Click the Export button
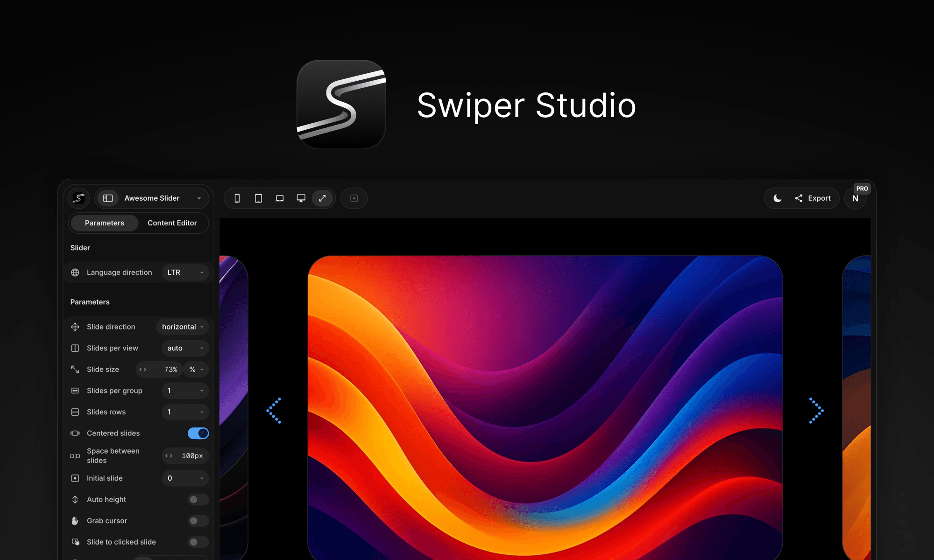Image resolution: width=934 pixels, height=560 pixels. click(819, 198)
